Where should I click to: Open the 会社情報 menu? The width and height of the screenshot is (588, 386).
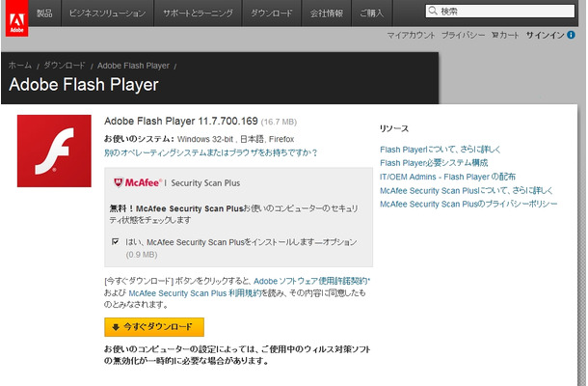point(326,14)
